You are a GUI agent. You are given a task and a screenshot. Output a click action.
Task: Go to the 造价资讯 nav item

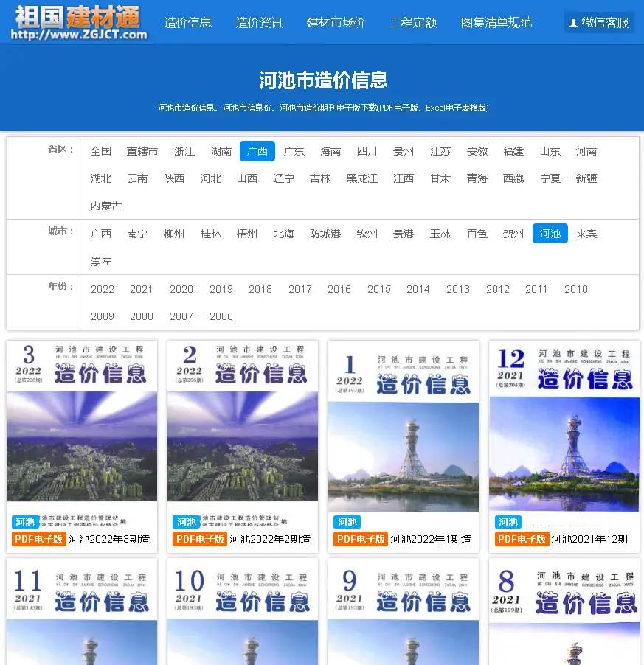click(259, 22)
